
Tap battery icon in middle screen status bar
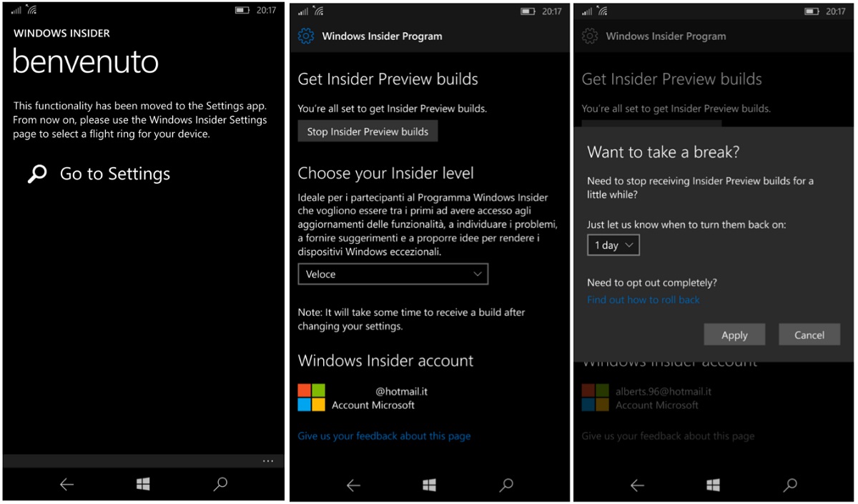tap(528, 11)
